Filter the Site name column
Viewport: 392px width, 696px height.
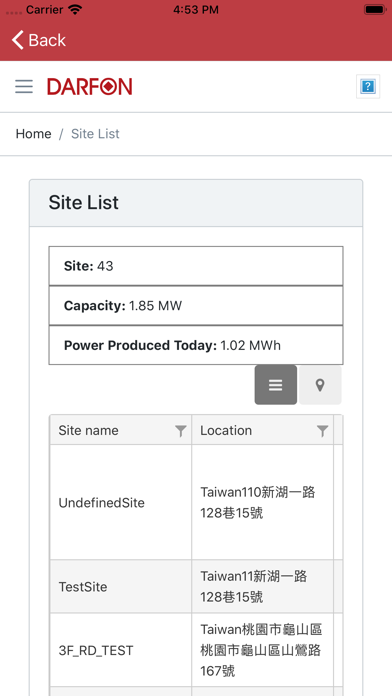coord(180,431)
